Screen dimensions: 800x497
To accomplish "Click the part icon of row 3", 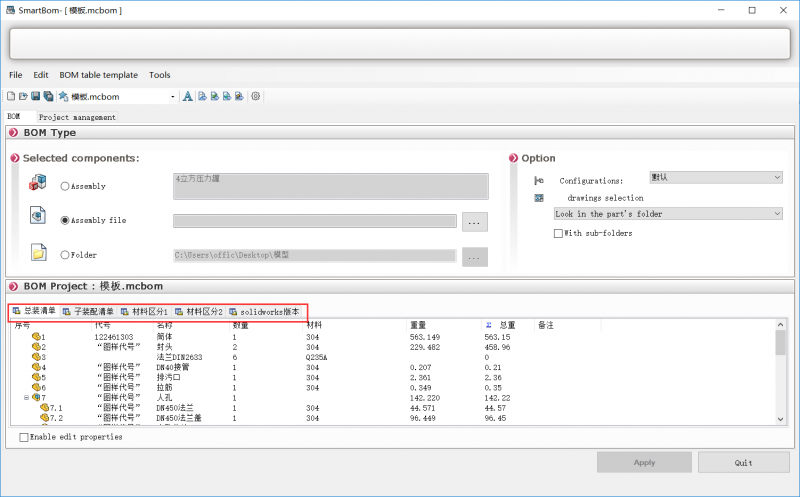I will [36, 357].
